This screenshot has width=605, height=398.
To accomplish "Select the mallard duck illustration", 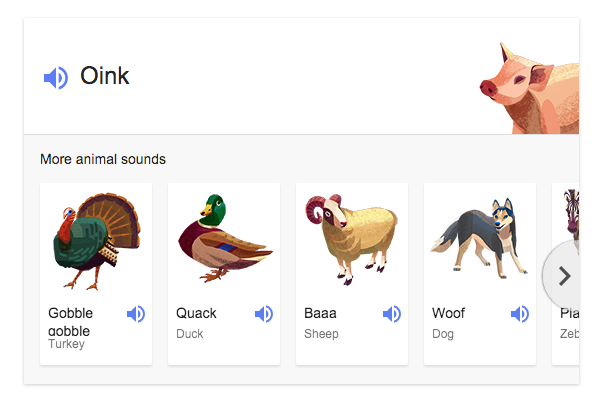I will pyautogui.click(x=225, y=238).
